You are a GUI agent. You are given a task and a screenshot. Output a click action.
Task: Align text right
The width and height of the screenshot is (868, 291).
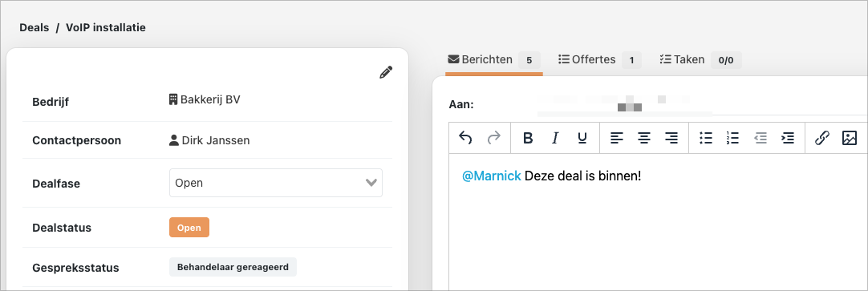tap(671, 139)
